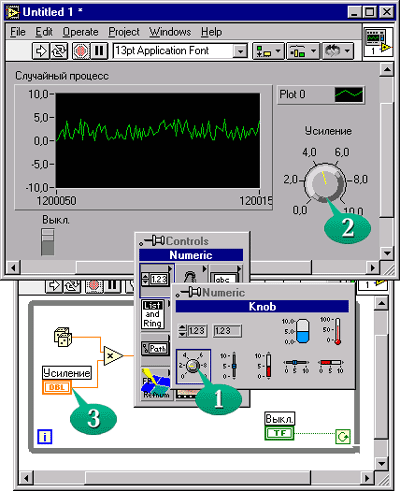Click the Run Continuously toolbar button
The image size is (400, 491).
pyautogui.click(x=59, y=51)
